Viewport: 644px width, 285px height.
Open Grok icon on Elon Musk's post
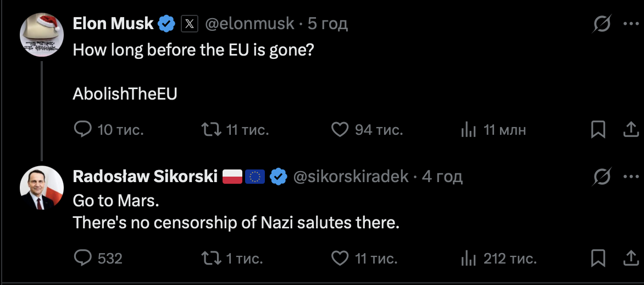pyautogui.click(x=602, y=24)
